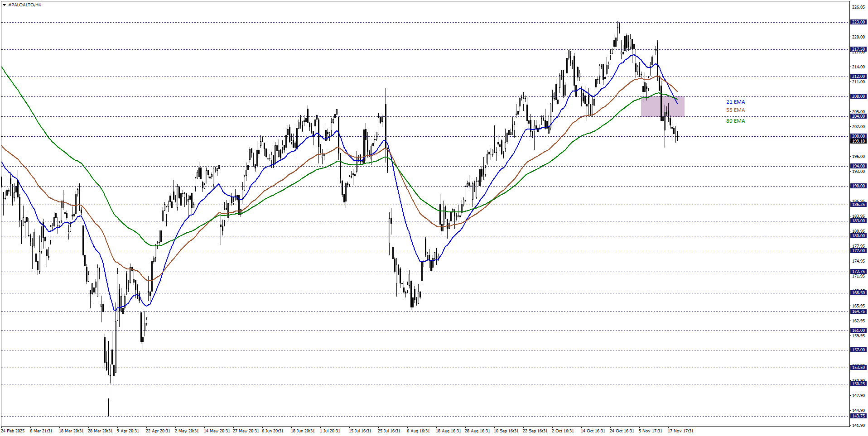Click the 194.00 price level tag
The width and height of the screenshot is (868, 436).
coord(858,166)
